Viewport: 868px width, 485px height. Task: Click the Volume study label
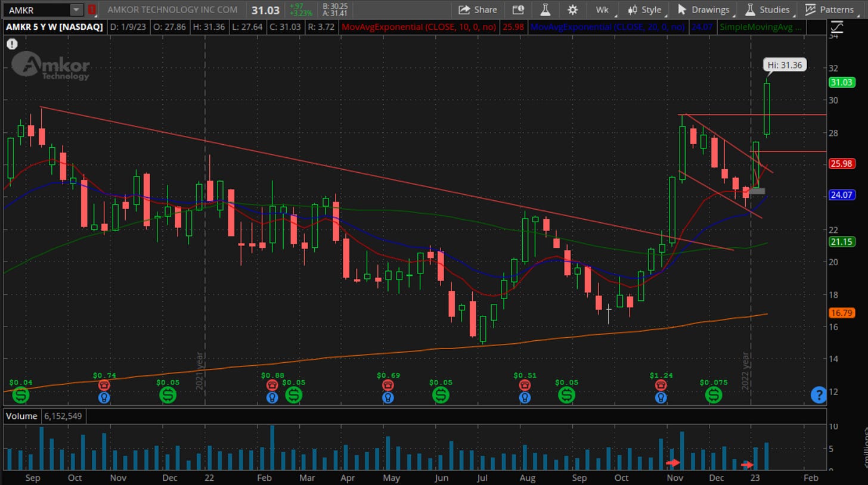click(23, 416)
